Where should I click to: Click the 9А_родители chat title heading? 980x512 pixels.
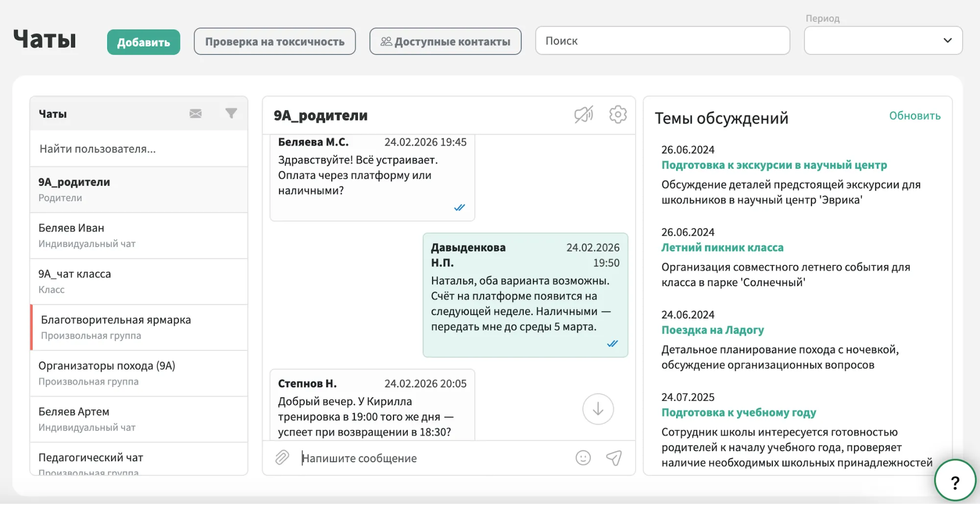[x=320, y=116]
